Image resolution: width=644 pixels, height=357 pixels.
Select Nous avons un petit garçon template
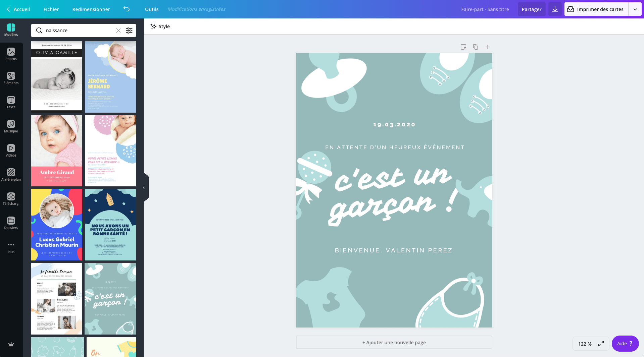click(x=110, y=225)
